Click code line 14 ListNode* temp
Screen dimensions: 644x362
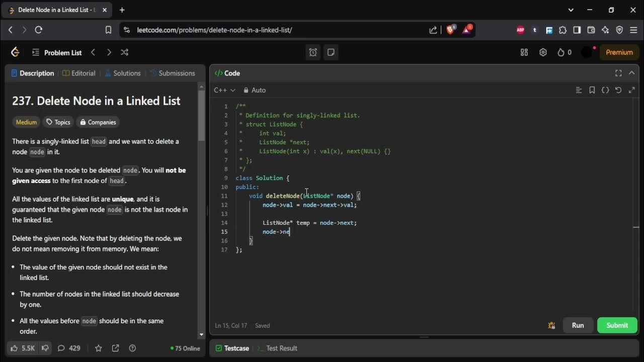(309, 223)
